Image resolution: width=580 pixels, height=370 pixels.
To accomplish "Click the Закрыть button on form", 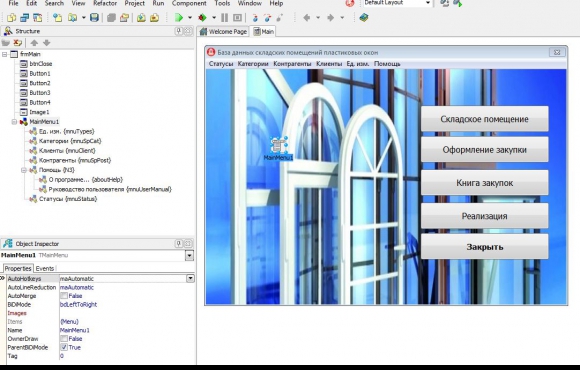I will 485,247.
